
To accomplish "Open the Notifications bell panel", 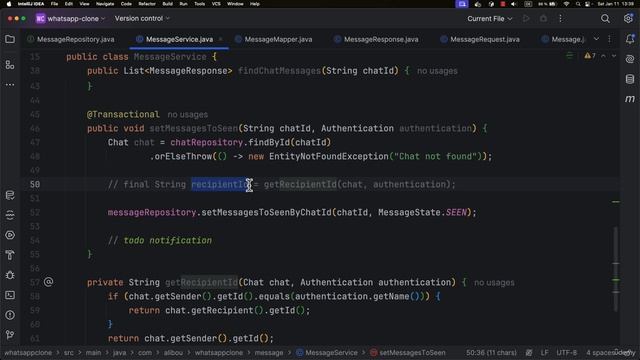I will tap(630, 39).
